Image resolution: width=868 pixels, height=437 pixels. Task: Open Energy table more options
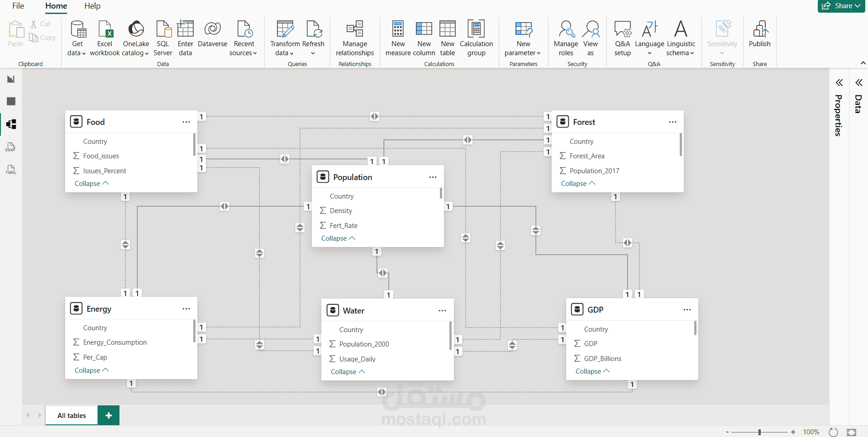[186, 309]
